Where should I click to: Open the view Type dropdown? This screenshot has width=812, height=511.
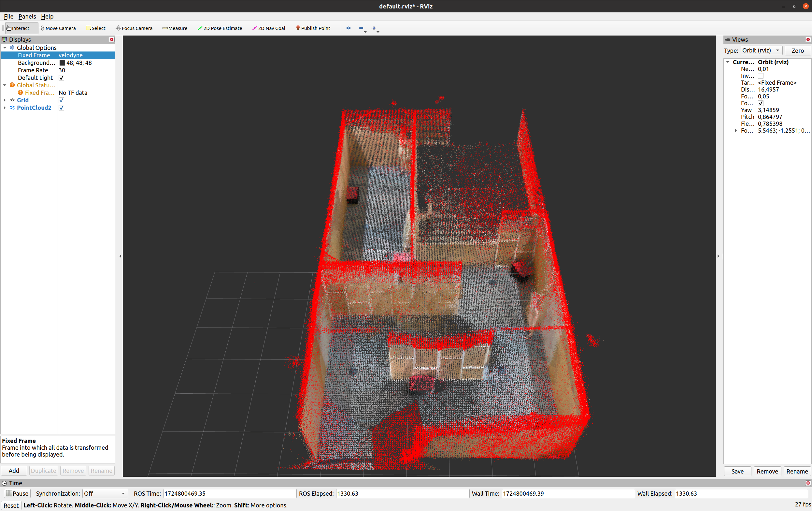pos(761,51)
